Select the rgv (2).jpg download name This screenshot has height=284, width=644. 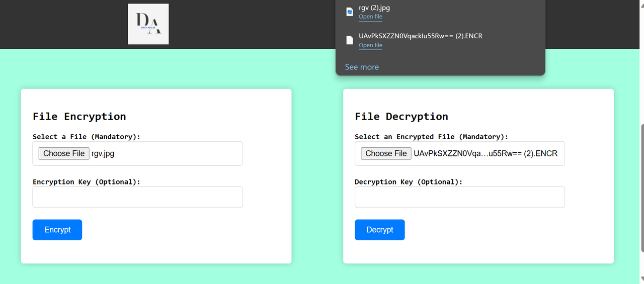374,8
